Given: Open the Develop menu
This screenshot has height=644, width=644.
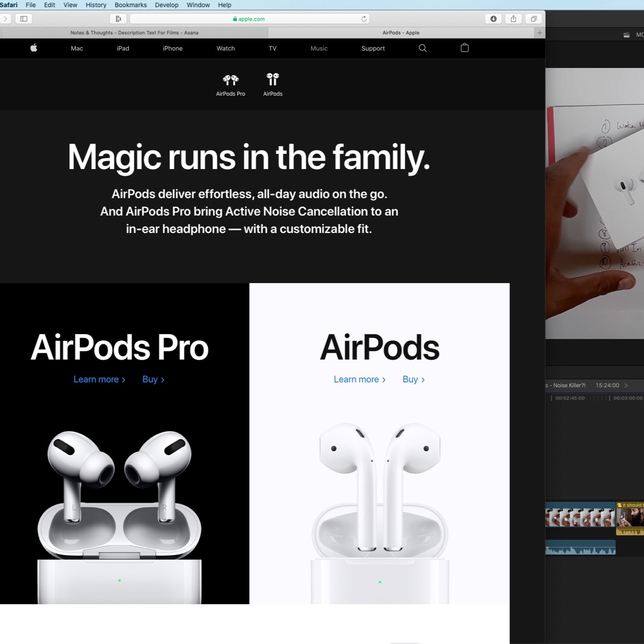Looking at the screenshot, I should click(x=167, y=5).
